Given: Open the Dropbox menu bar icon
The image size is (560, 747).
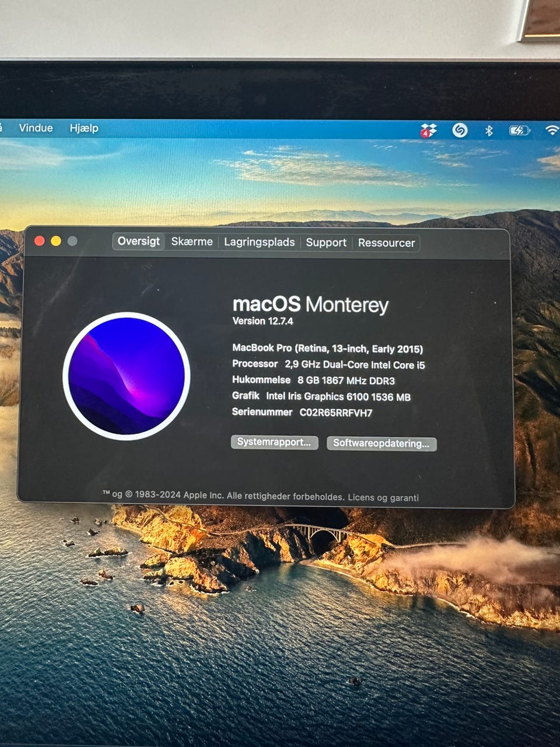Looking at the screenshot, I should coord(429,130).
